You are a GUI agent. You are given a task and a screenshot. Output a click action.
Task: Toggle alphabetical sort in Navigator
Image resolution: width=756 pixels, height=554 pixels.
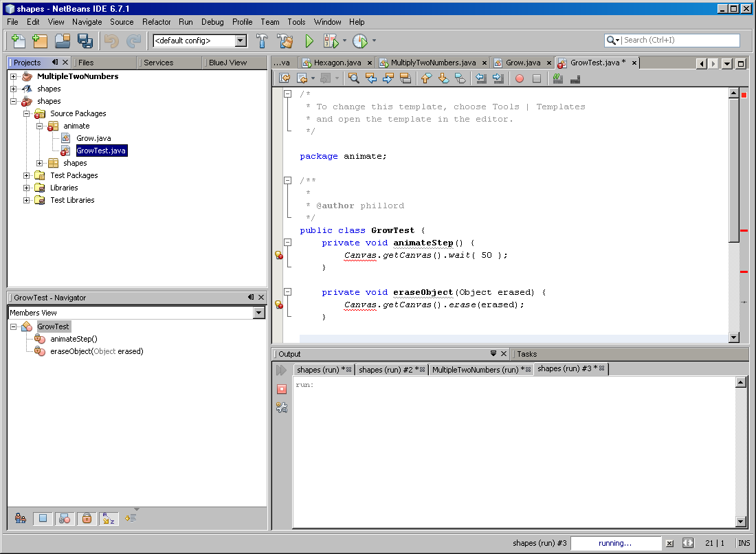108,519
